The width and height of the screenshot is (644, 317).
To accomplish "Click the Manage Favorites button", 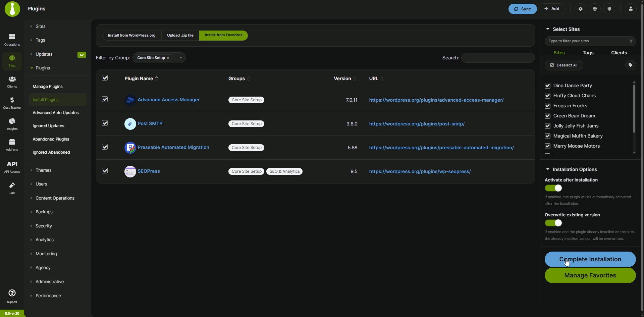I will coord(590,275).
